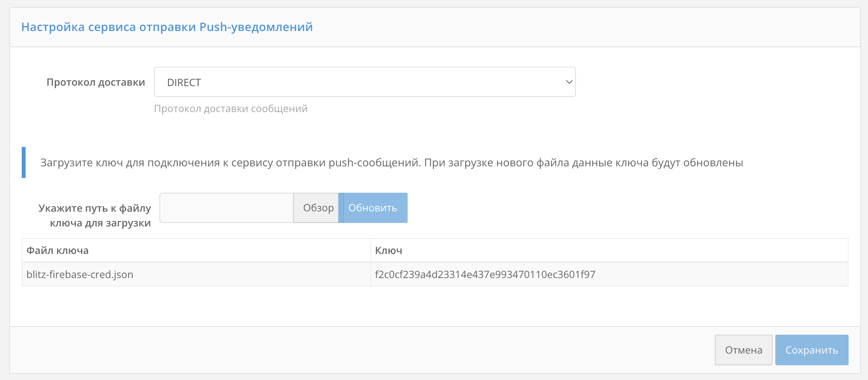Click the word Push-уведомлений in the header

(x=256, y=27)
